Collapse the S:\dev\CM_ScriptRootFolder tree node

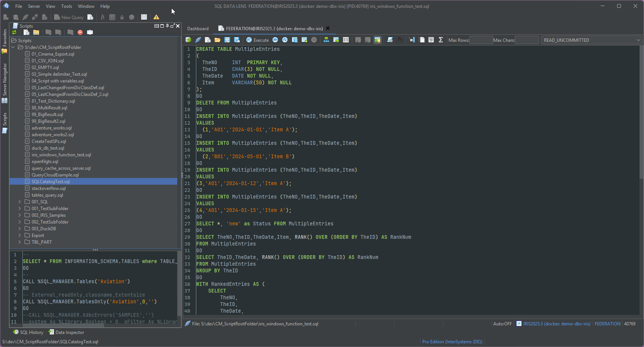13,47
